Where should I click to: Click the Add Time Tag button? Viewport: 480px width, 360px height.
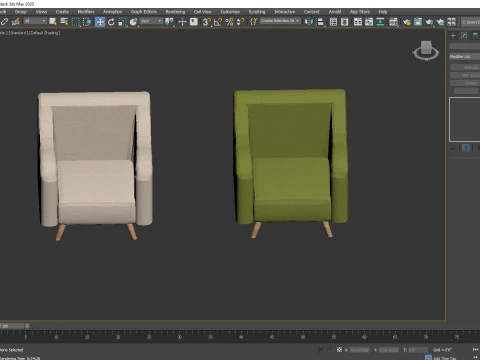point(444,358)
